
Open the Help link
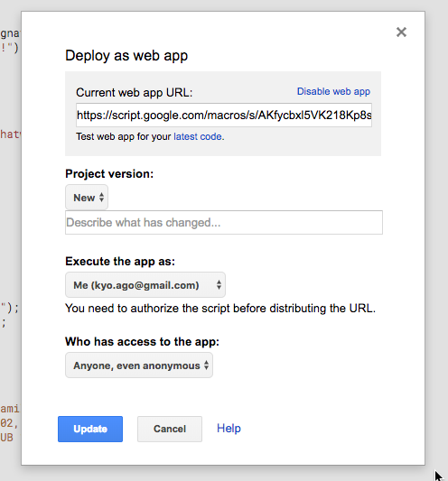[x=229, y=429]
